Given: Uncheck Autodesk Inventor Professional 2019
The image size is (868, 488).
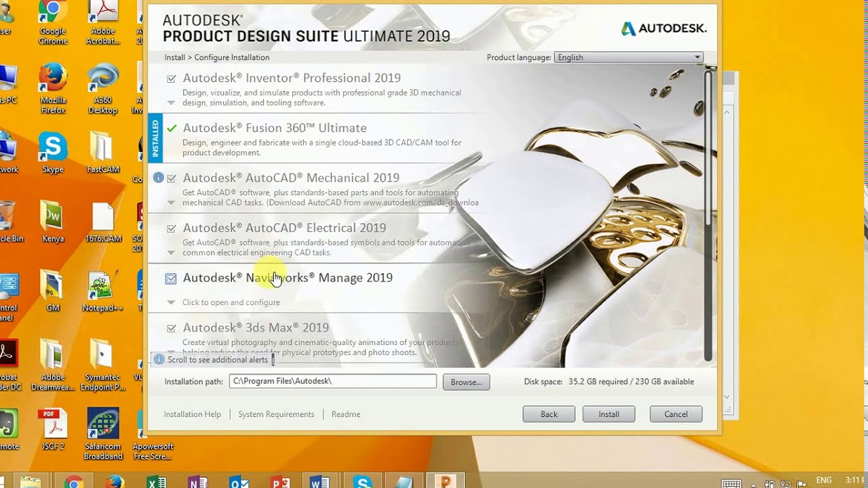Looking at the screenshot, I should [171, 79].
